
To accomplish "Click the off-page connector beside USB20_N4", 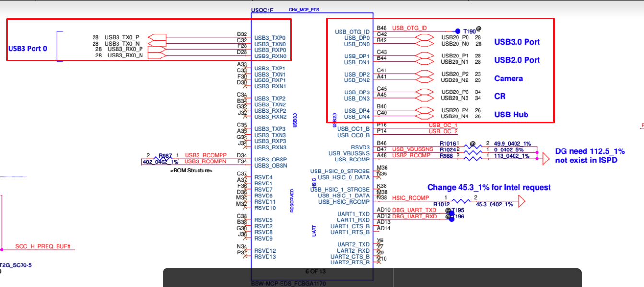I will (x=424, y=116).
